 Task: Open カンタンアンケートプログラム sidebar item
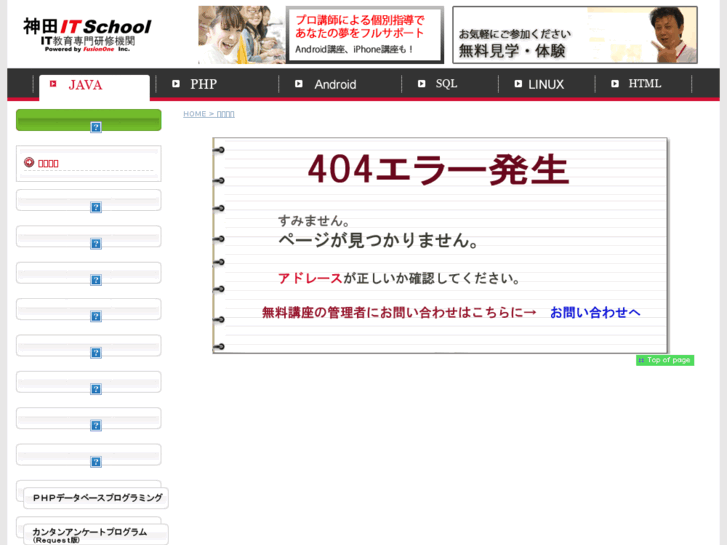tap(96, 534)
